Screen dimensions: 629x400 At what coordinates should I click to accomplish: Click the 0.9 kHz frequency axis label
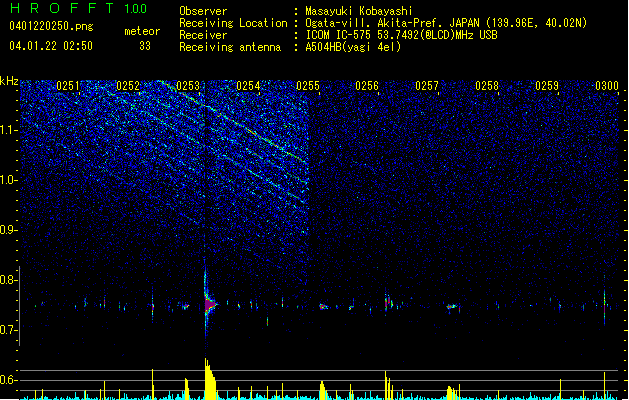[x=8, y=229]
